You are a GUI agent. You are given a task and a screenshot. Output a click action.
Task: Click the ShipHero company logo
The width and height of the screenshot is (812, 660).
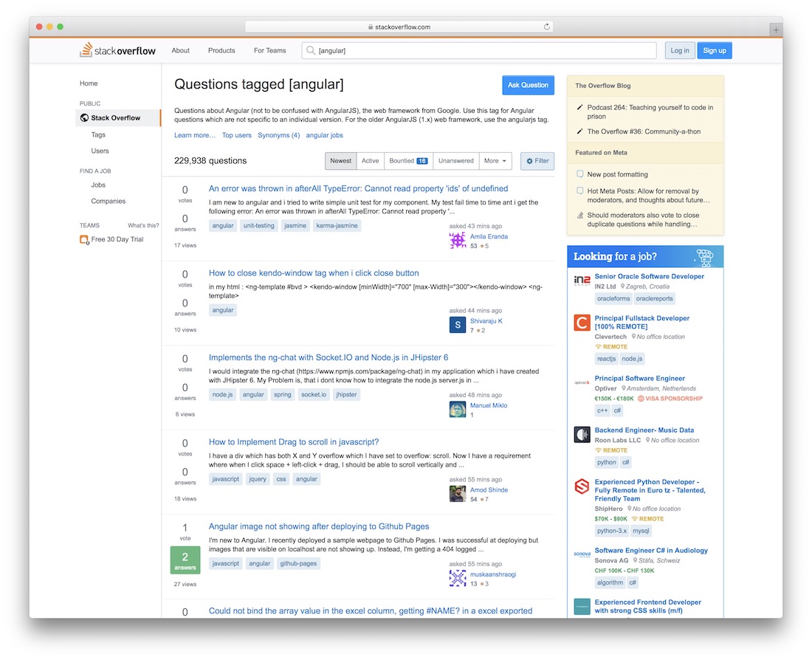tap(582, 487)
